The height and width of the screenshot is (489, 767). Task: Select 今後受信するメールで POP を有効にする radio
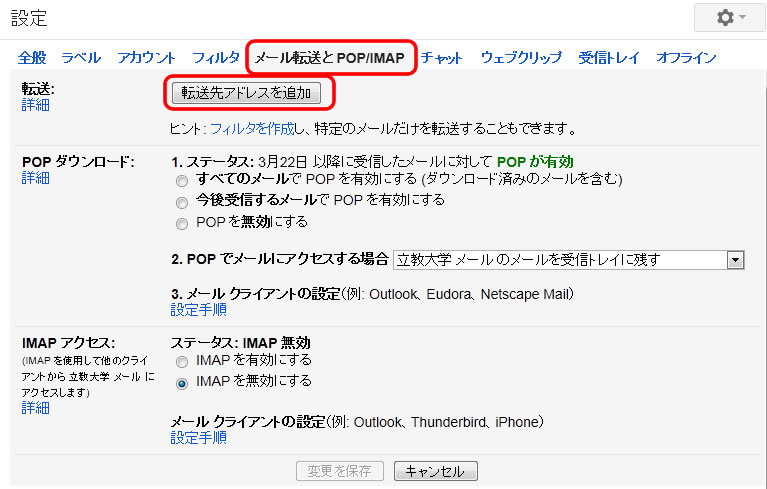tap(182, 202)
